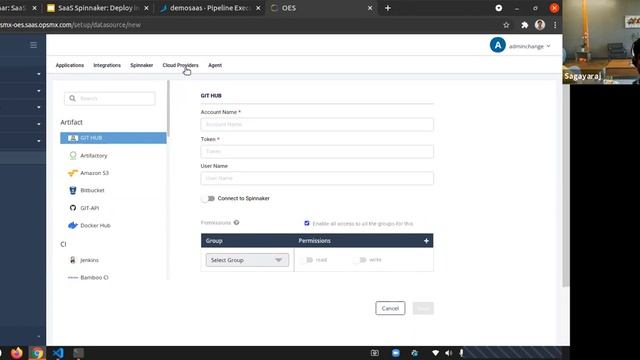Toggle the write permission switch
This screenshot has height=360, width=640.
[x=360, y=260]
